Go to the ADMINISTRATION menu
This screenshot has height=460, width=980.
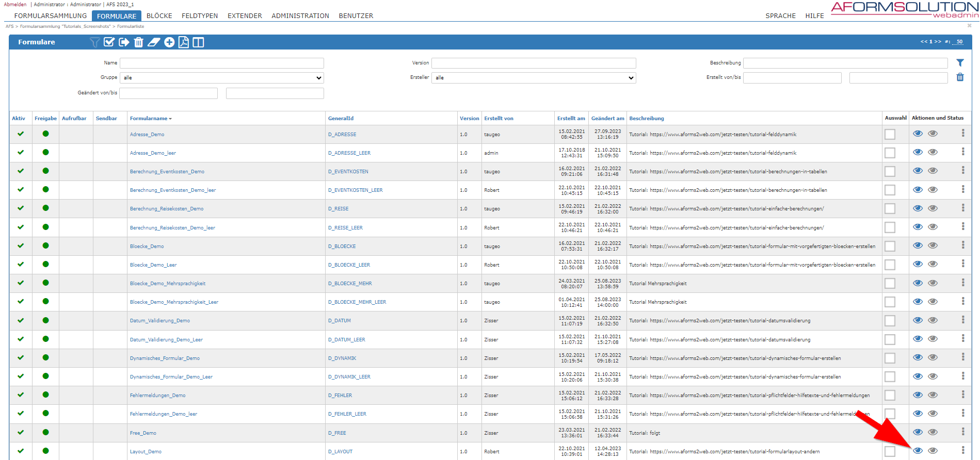[300, 16]
